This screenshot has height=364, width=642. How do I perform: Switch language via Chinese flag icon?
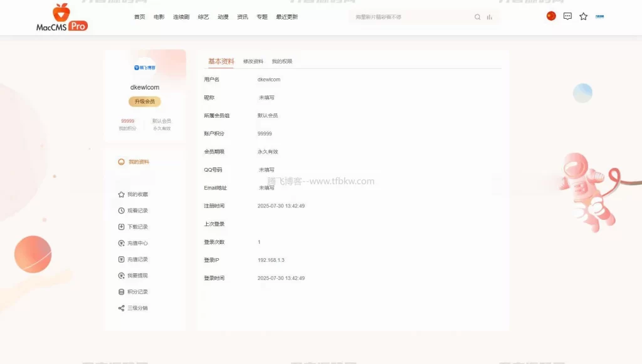[x=551, y=16]
